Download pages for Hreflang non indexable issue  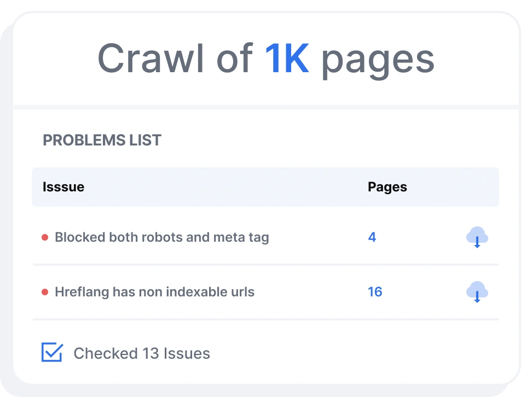[x=477, y=292]
